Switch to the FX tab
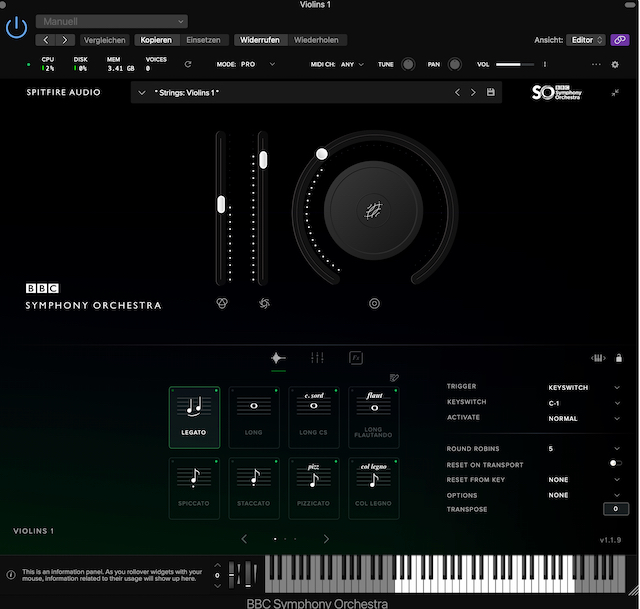 tap(356, 358)
